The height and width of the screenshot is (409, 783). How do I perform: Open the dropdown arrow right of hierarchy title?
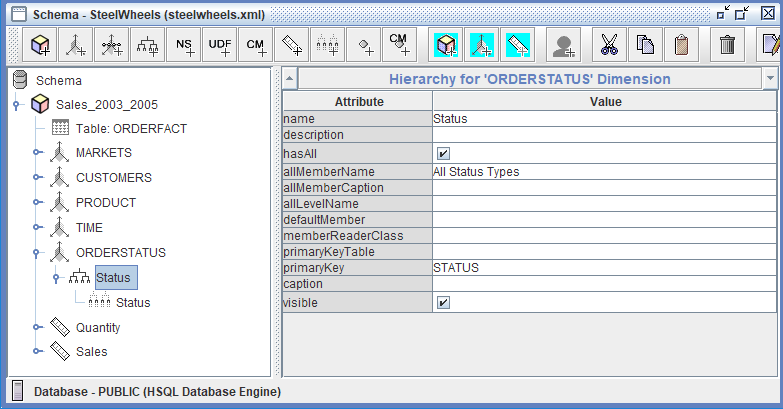770,78
